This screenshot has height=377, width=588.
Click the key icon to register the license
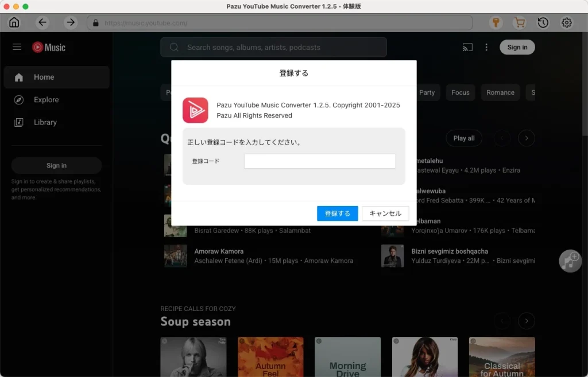[x=494, y=22]
